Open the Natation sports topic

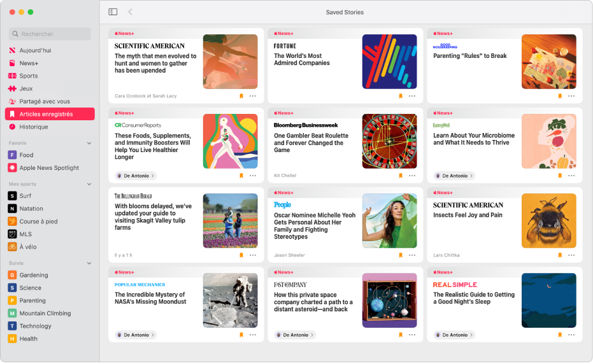[50, 209]
